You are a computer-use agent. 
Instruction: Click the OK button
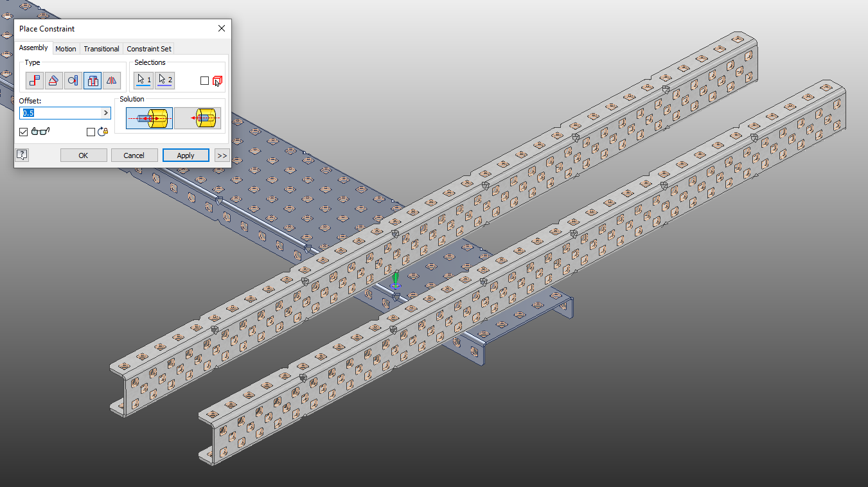(84, 155)
